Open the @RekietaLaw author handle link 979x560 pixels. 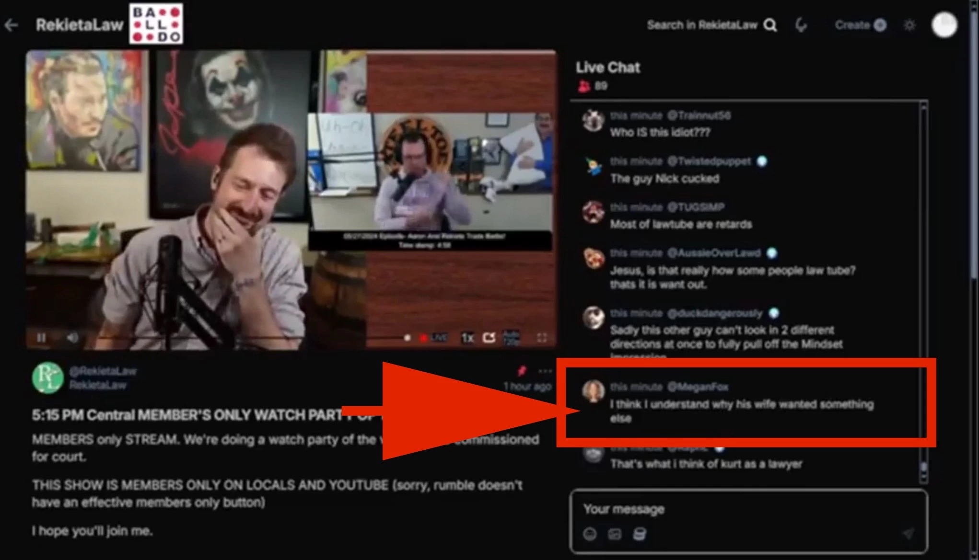click(x=103, y=371)
